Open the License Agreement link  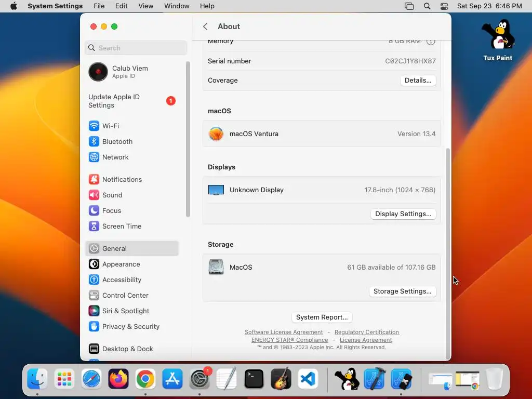366,340
